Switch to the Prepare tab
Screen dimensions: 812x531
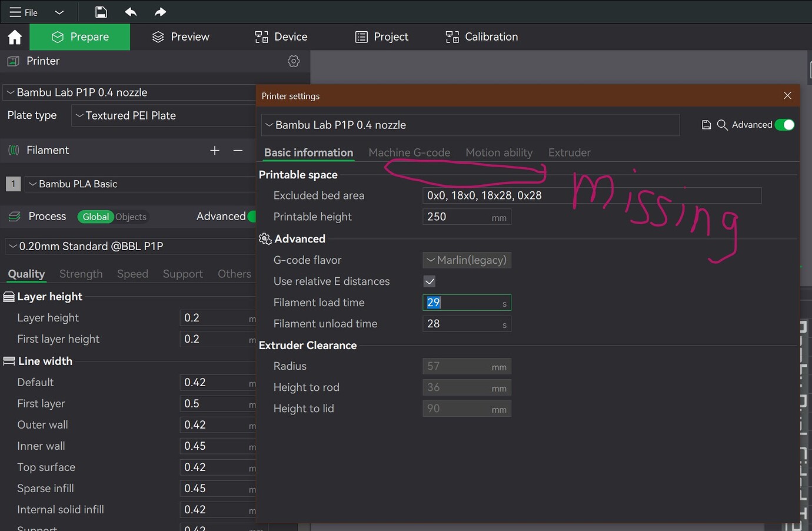[x=80, y=37]
